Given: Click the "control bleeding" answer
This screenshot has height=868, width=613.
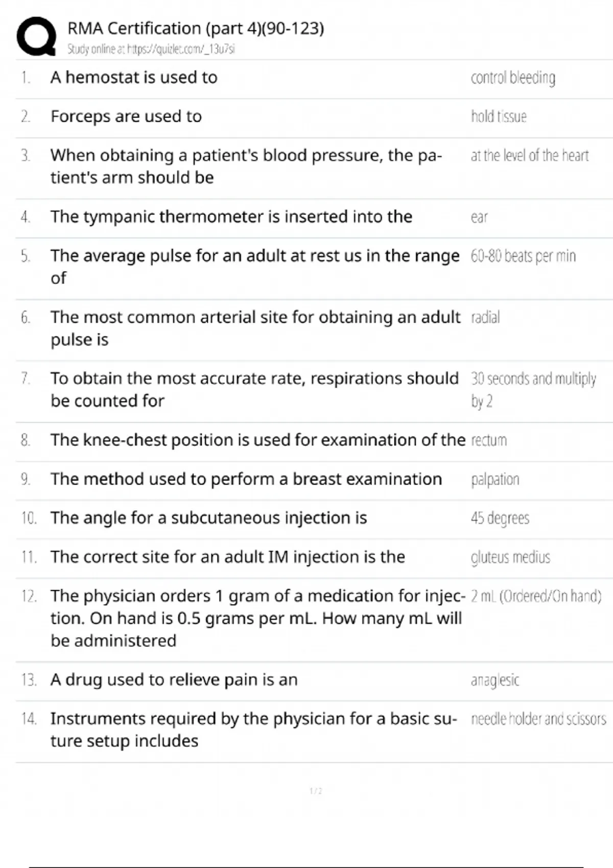Looking at the screenshot, I should click(x=513, y=78).
